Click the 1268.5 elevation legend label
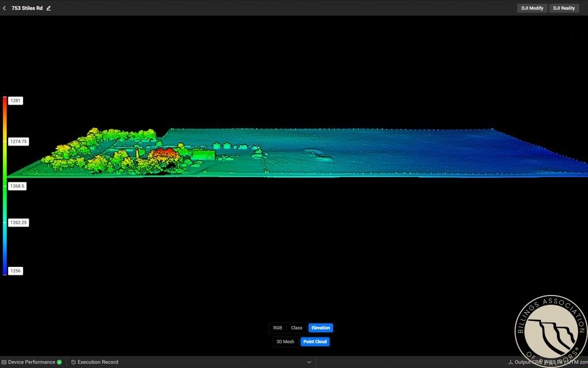The width and height of the screenshot is (588, 368). coord(17,186)
